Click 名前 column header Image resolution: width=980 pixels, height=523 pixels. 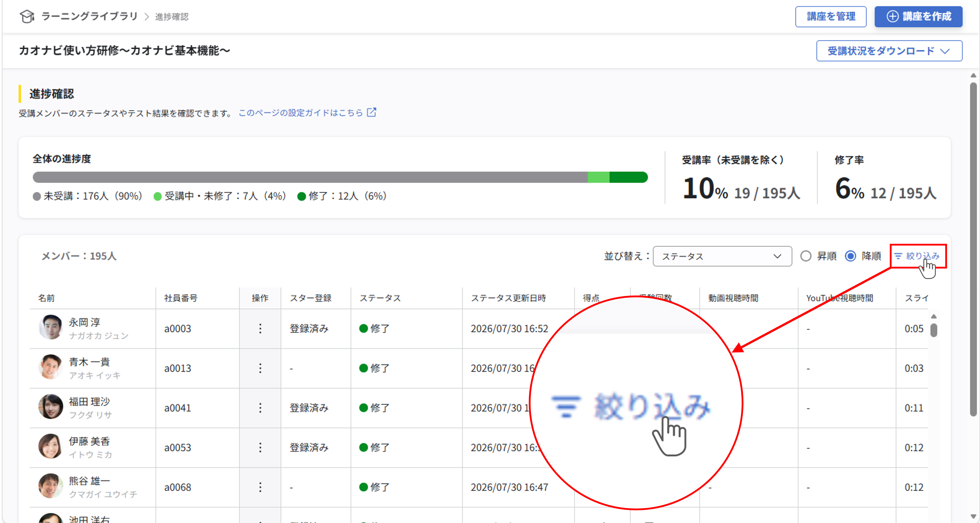coord(46,298)
